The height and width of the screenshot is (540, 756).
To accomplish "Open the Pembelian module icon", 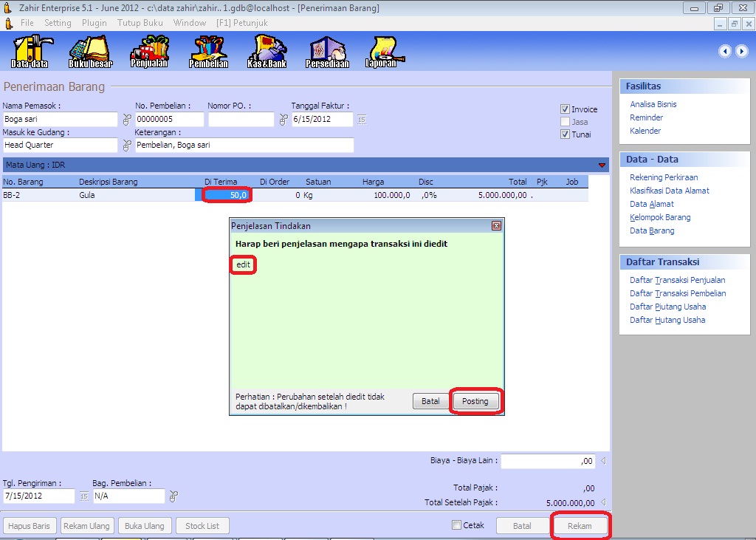I will [x=208, y=52].
